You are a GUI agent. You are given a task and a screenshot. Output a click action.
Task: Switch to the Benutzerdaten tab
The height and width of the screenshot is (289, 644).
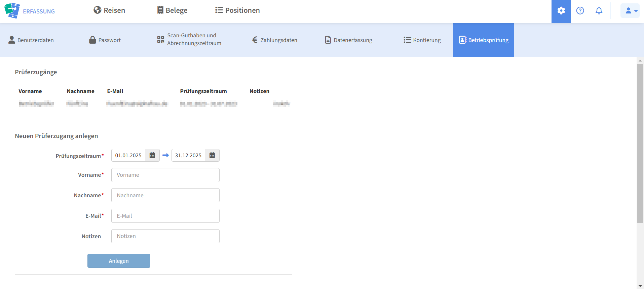click(31, 40)
